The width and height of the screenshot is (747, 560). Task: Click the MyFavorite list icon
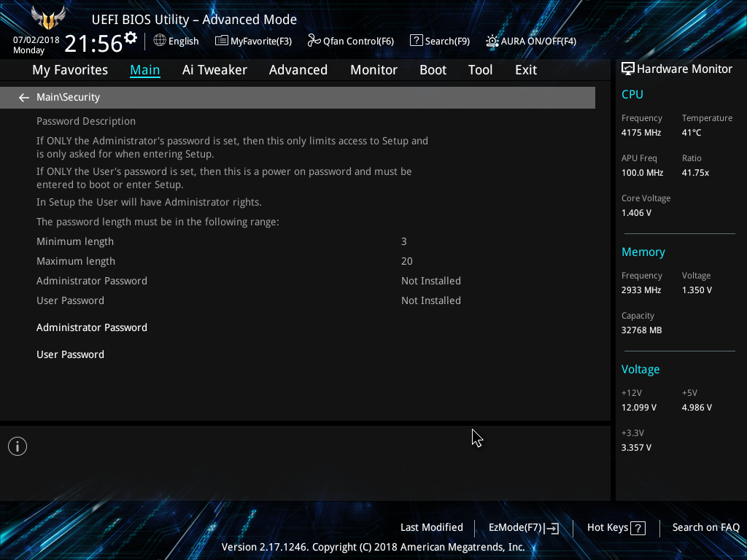tap(222, 41)
